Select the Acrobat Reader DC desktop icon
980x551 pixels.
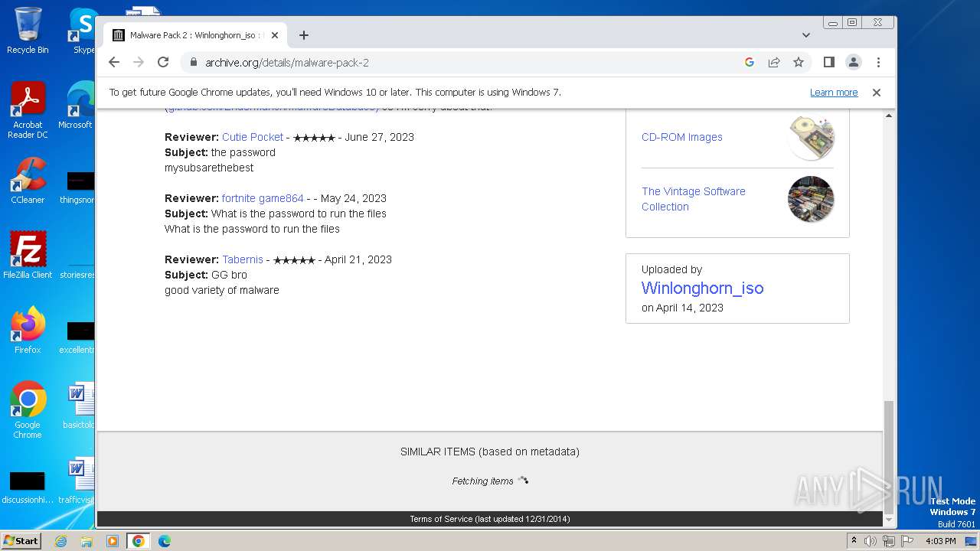click(x=28, y=110)
